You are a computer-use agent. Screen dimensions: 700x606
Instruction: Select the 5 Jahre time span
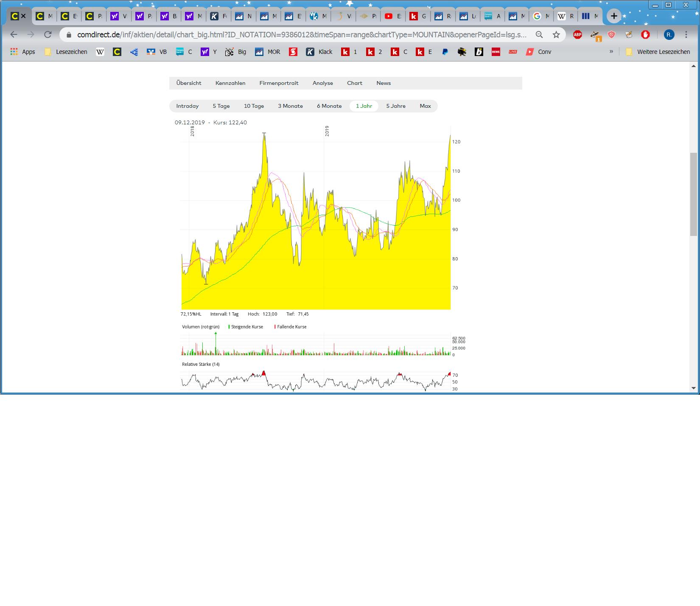tap(396, 106)
